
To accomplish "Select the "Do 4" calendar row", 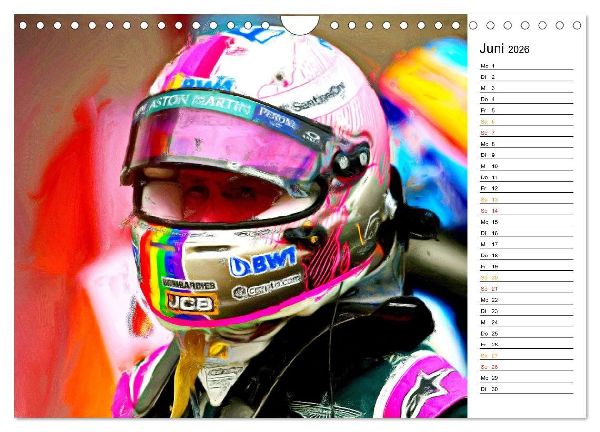I will [527, 99].
